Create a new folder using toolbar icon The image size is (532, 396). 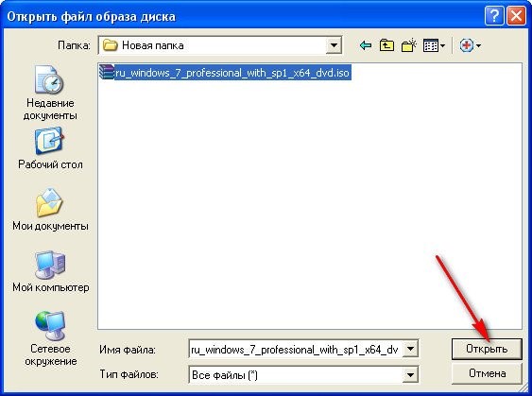click(408, 45)
